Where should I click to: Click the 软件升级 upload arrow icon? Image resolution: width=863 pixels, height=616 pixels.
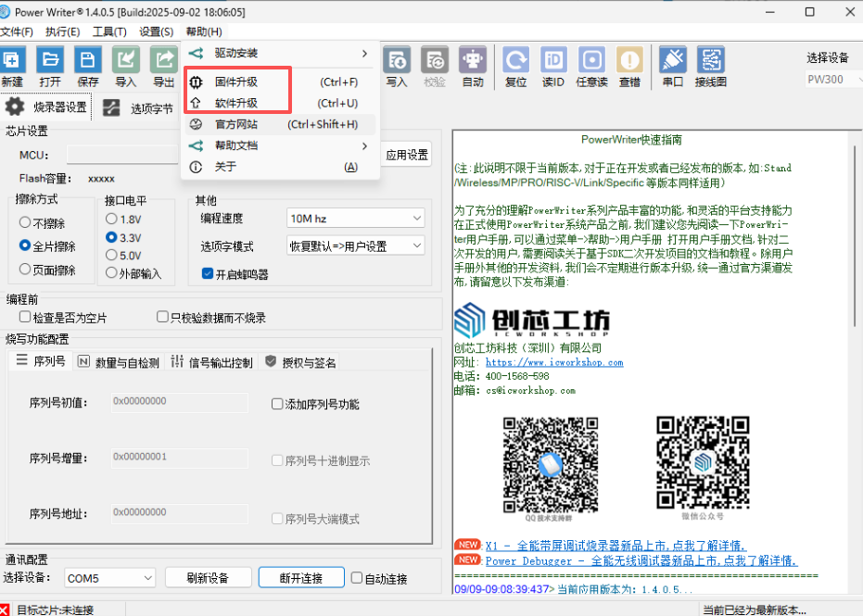[x=196, y=103]
